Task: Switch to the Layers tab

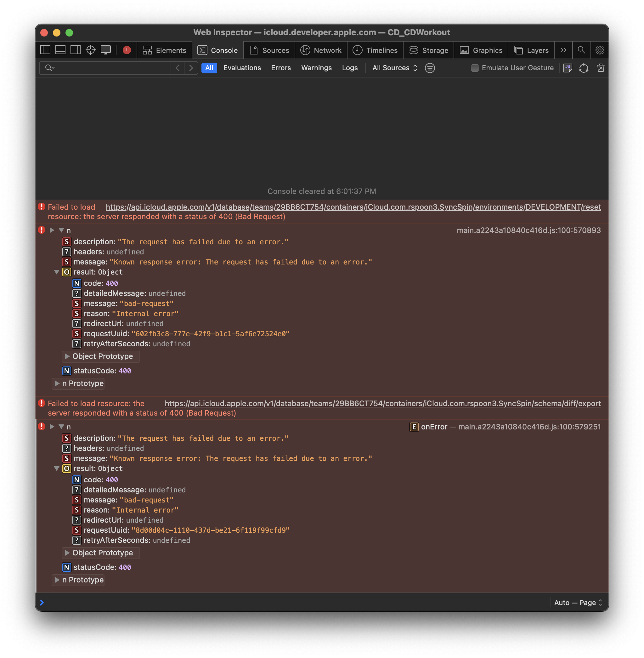Action: coord(531,50)
